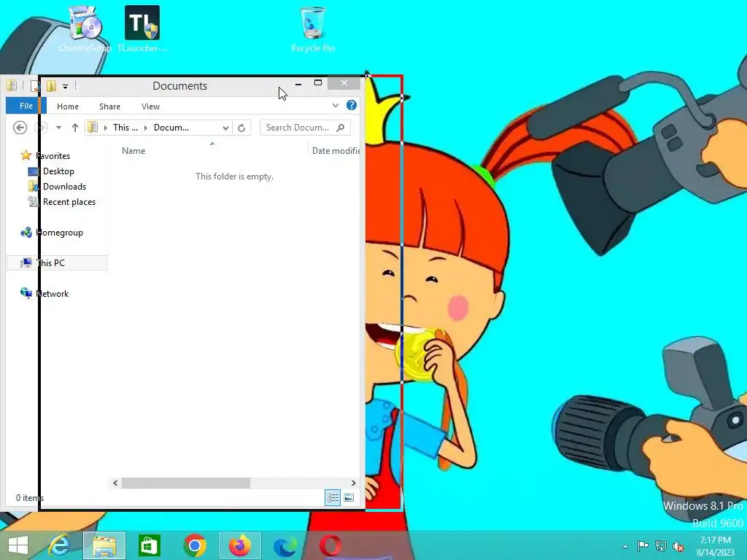Image resolution: width=747 pixels, height=560 pixels.
Task: Click This PC breadcrumb segment
Action: pos(125,128)
